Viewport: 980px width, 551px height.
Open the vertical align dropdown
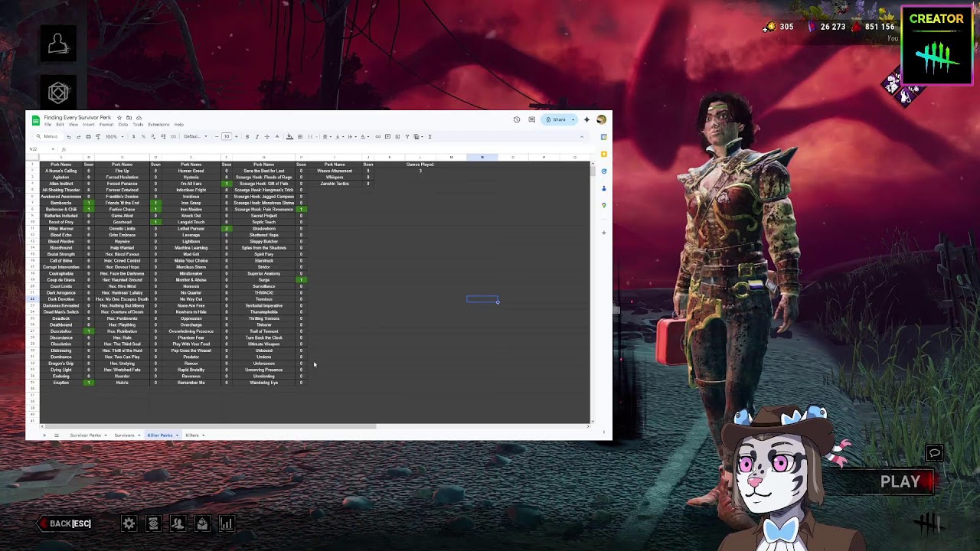pyautogui.click(x=339, y=136)
